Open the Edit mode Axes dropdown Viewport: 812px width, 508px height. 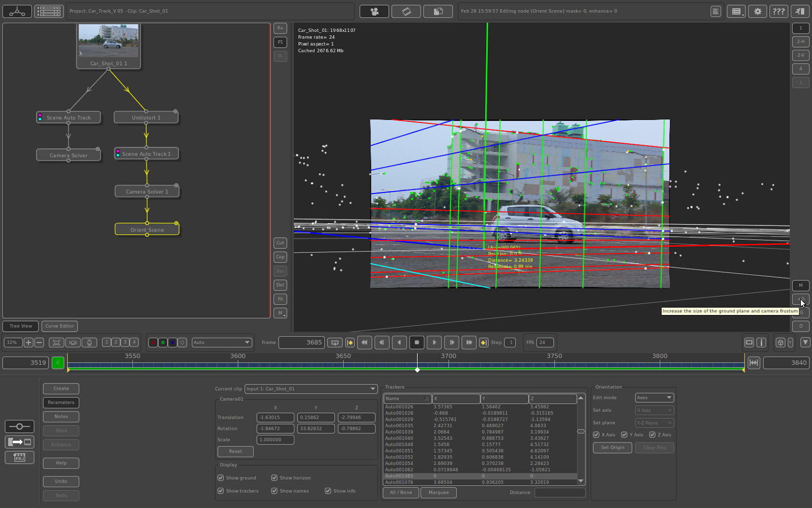point(654,398)
